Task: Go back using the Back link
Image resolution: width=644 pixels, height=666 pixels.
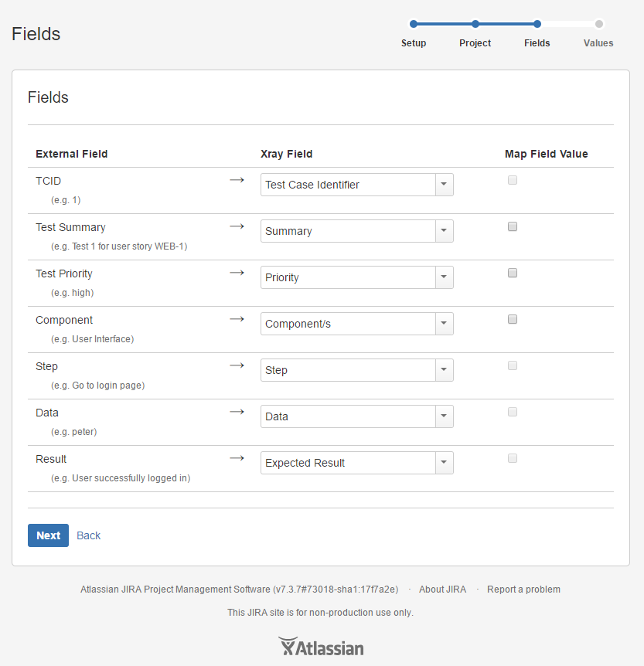Action: tap(88, 535)
